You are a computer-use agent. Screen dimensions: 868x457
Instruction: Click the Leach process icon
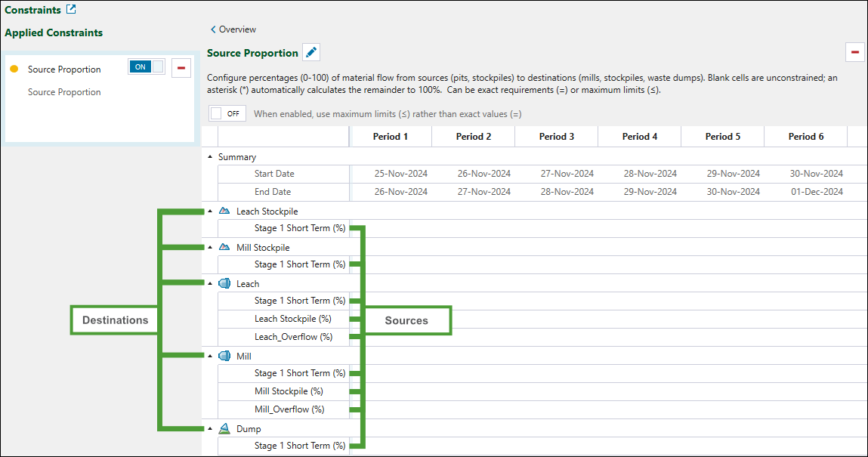coord(224,284)
